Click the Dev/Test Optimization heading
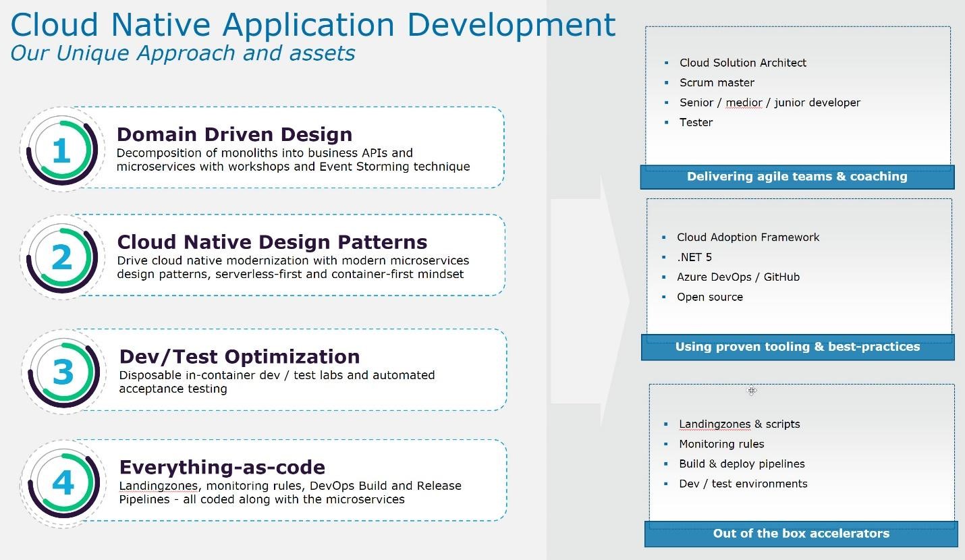 point(239,356)
